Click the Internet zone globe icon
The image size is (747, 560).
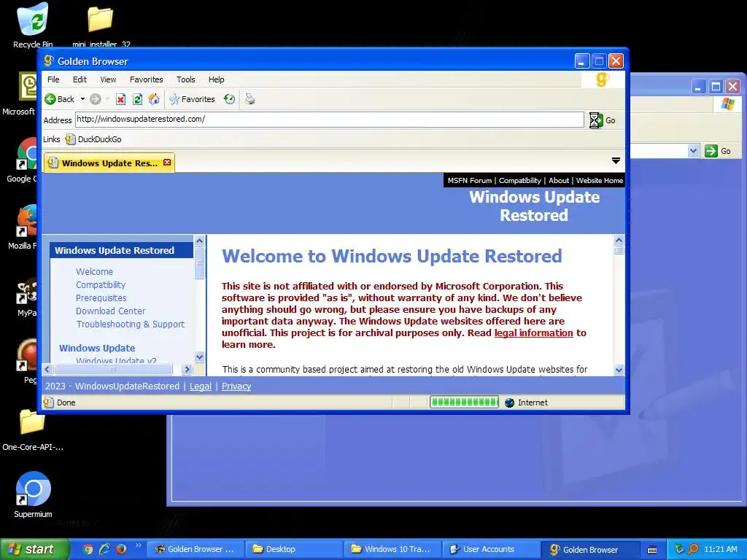coord(509,402)
